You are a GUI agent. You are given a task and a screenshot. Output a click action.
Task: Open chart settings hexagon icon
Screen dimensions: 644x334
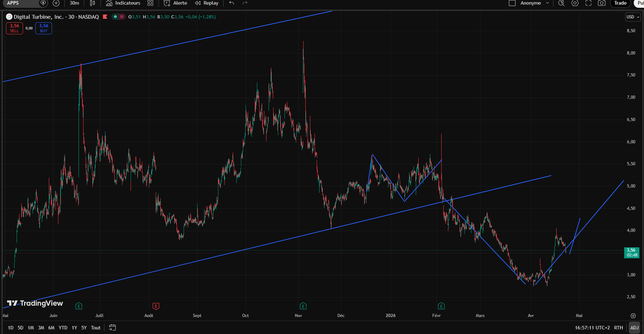[575, 3]
